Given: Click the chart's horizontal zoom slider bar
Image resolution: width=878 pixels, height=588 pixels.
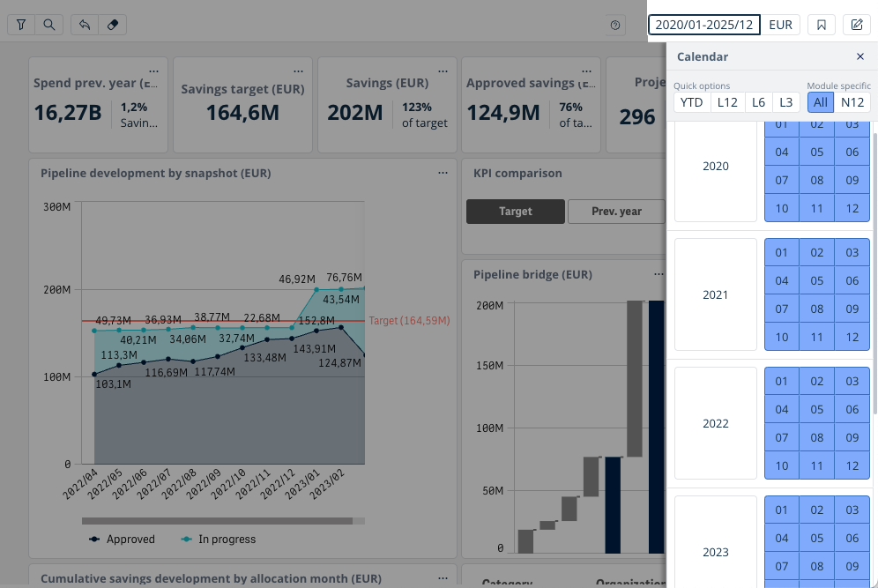Looking at the screenshot, I should 217,521.
